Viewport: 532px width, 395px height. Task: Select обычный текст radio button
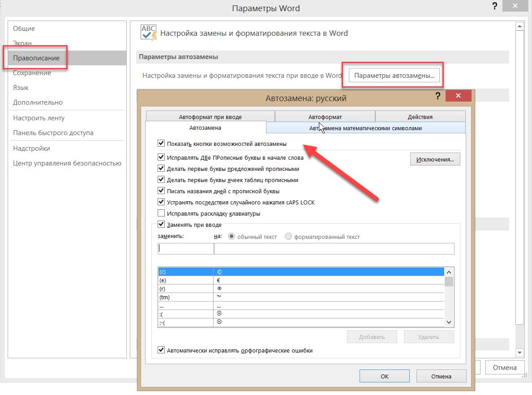click(232, 236)
